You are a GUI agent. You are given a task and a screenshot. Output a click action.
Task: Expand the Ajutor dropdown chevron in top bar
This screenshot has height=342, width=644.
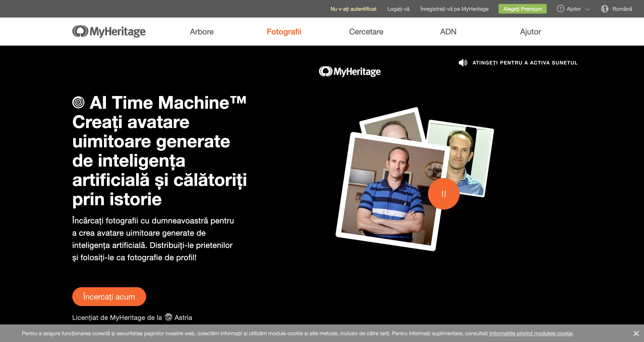click(588, 9)
